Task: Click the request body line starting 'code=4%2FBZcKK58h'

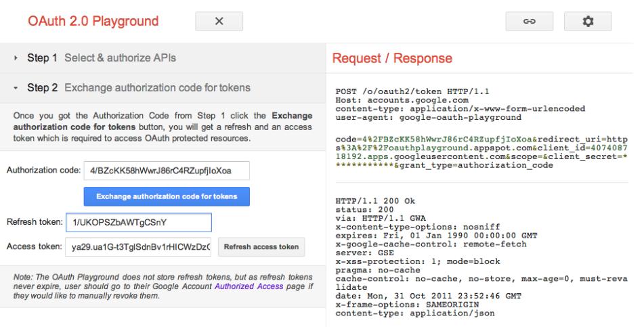Action: [x=481, y=139]
